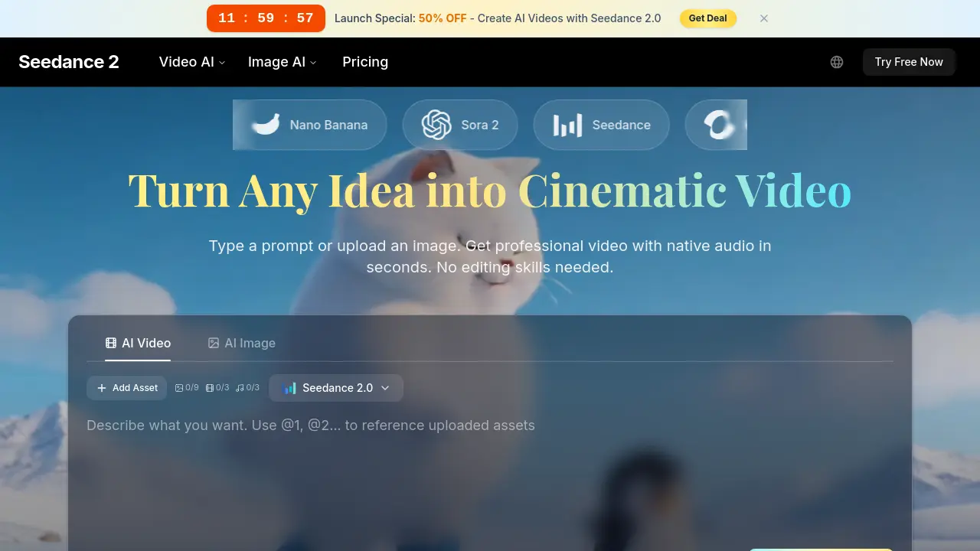Switch to the AI Video tab
Screen dimensions: 980x551
[138, 343]
